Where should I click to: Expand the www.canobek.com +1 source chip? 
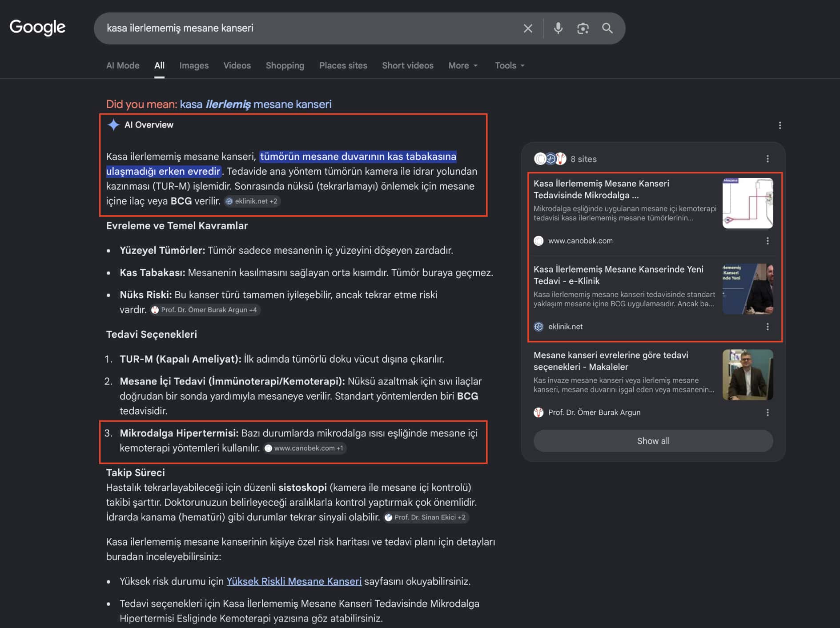[305, 448]
